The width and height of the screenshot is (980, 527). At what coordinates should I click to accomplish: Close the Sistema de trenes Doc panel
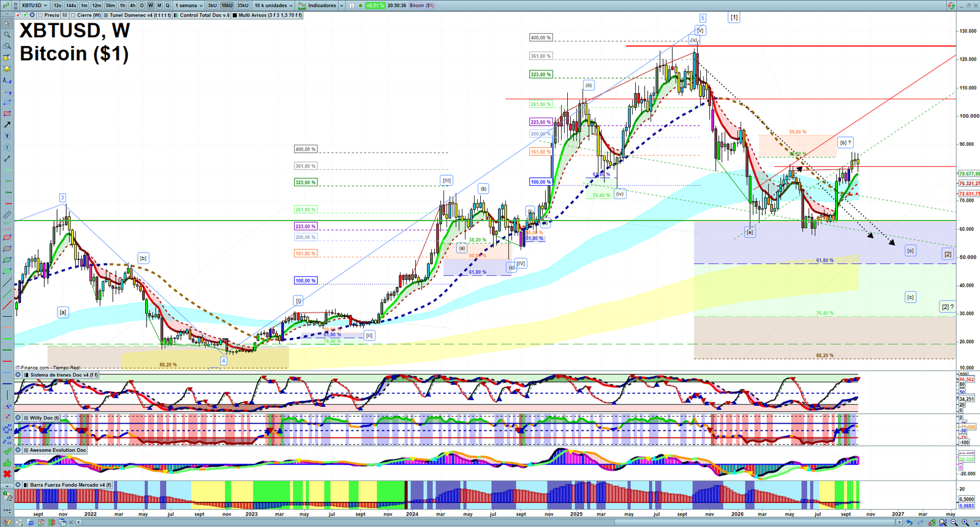coord(18,375)
